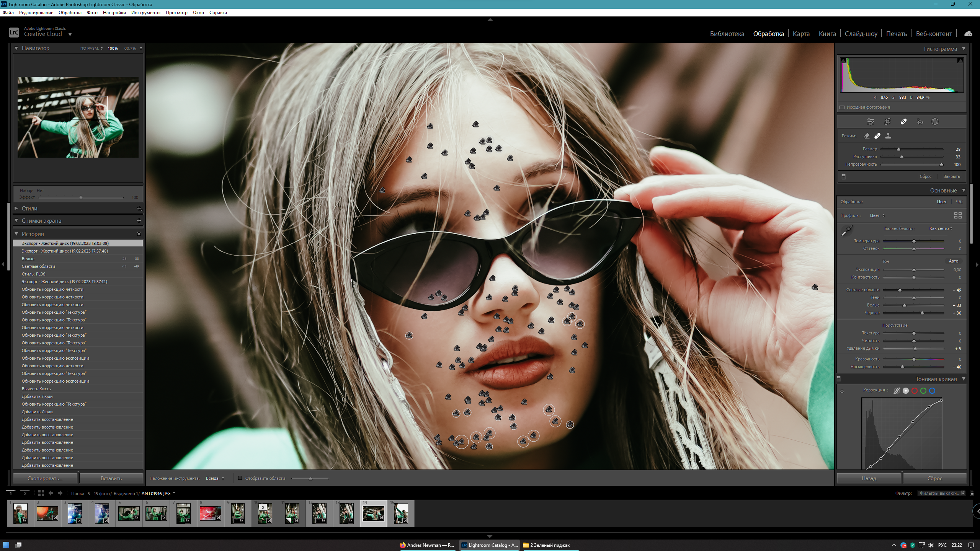
Task: Select the red channel in Tone Curve
Action: coord(915,391)
